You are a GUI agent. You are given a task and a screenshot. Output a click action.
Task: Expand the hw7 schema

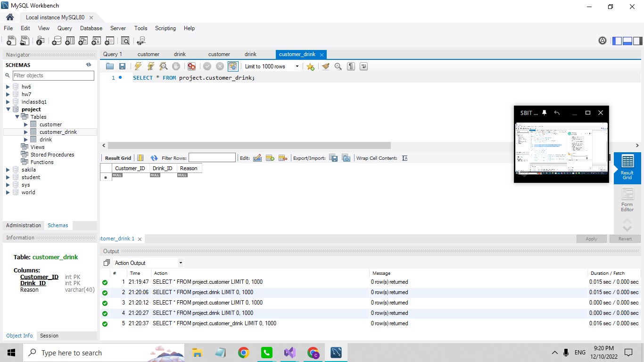[x=8, y=94]
